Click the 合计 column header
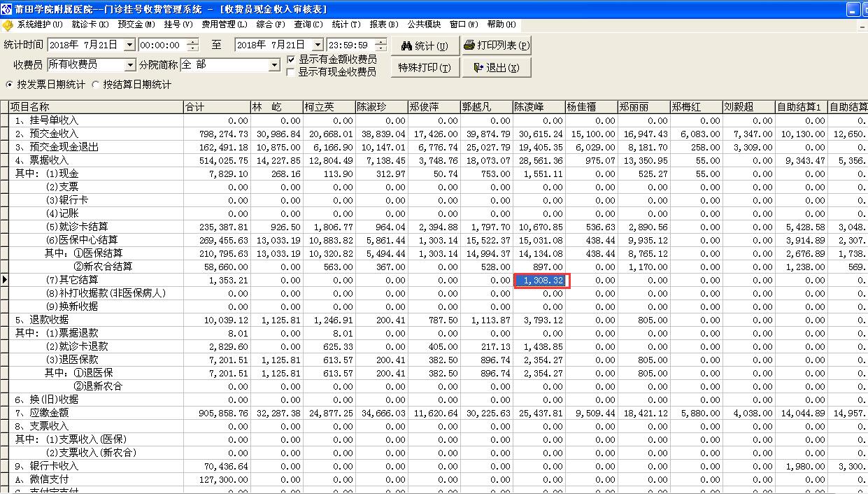 217,107
